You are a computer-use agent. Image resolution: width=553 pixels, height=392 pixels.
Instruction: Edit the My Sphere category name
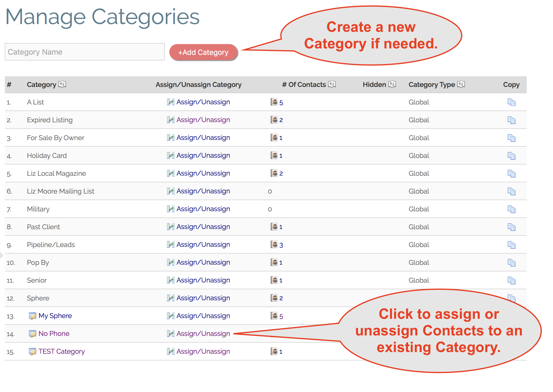pyautogui.click(x=33, y=315)
